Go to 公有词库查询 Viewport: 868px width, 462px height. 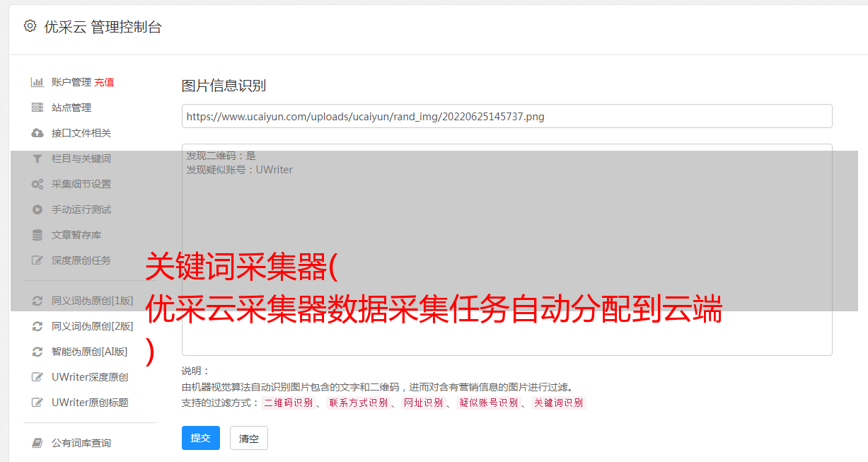81,443
